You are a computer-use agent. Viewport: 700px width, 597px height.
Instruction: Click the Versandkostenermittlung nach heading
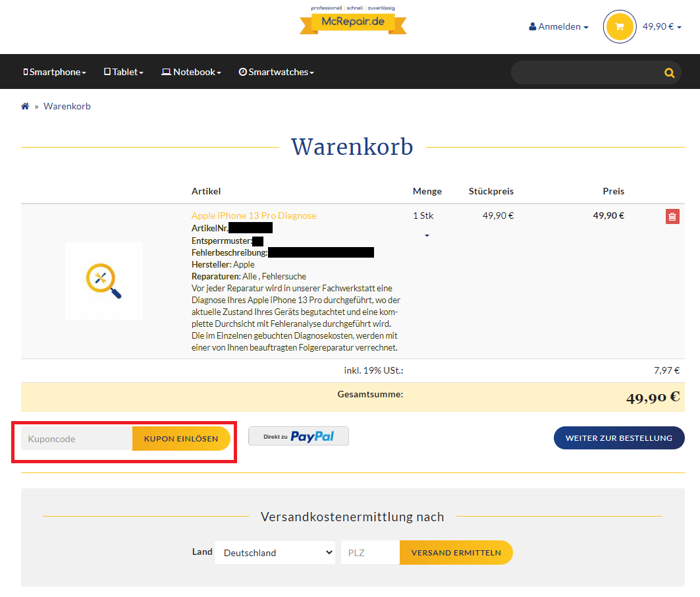tap(352, 517)
